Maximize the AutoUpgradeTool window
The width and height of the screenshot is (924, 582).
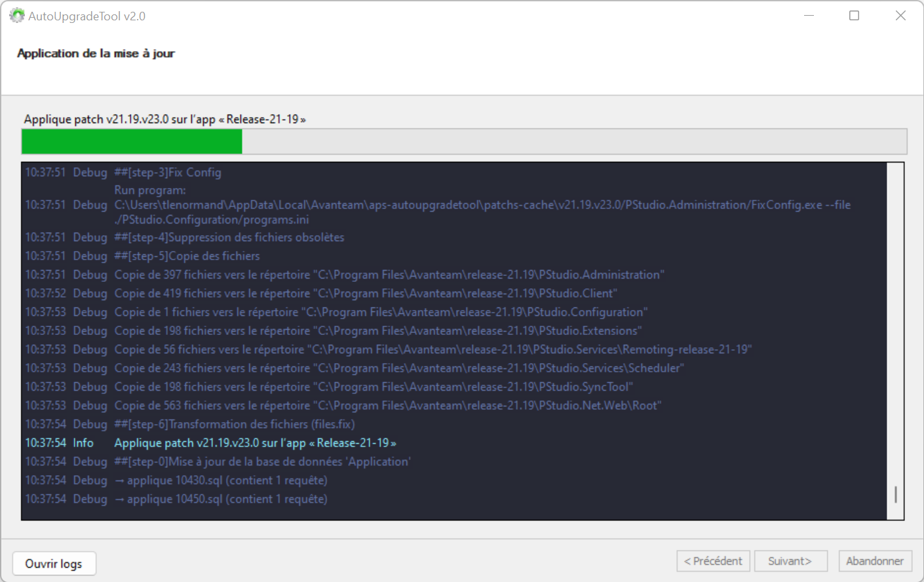click(854, 16)
